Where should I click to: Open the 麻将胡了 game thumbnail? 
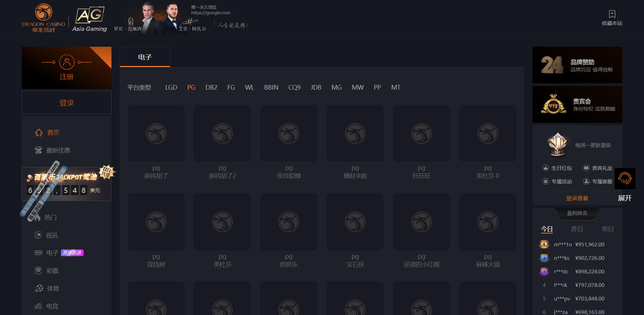pyautogui.click(x=156, y=133)
